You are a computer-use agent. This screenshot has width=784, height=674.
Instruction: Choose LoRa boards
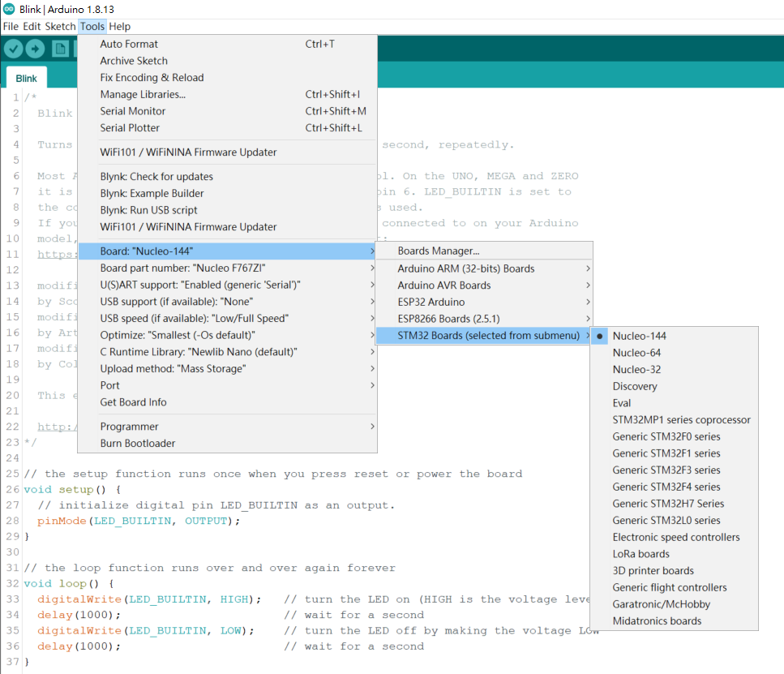[674, 554]
